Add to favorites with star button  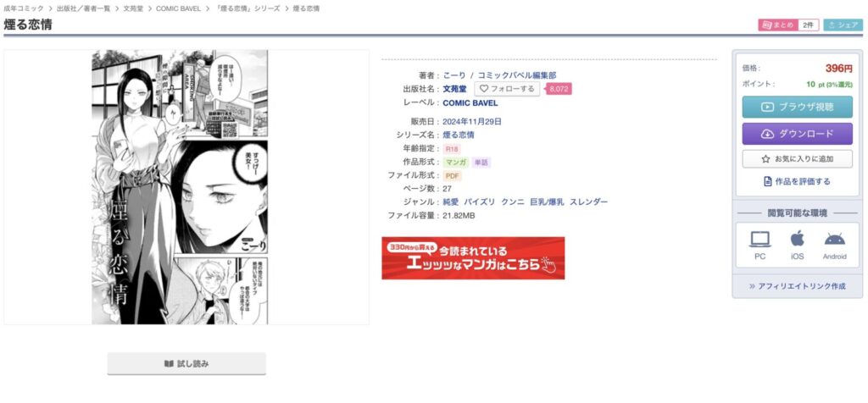(797, 158)
